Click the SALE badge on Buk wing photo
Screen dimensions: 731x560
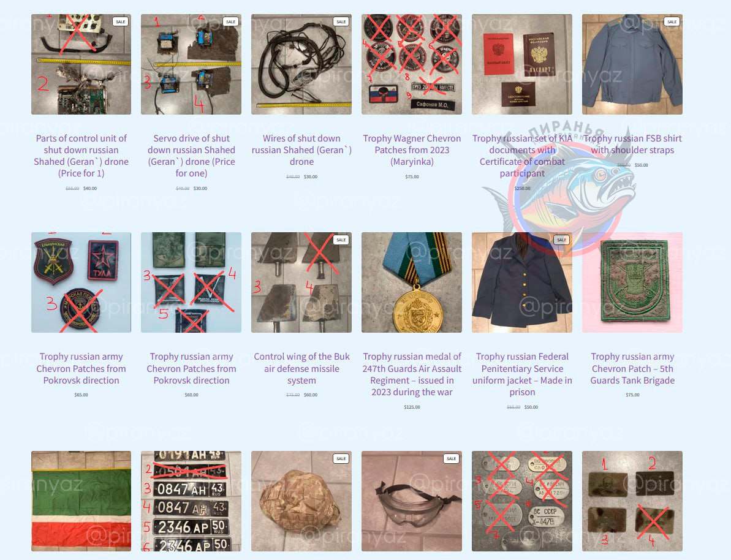(x=341, y=240)
